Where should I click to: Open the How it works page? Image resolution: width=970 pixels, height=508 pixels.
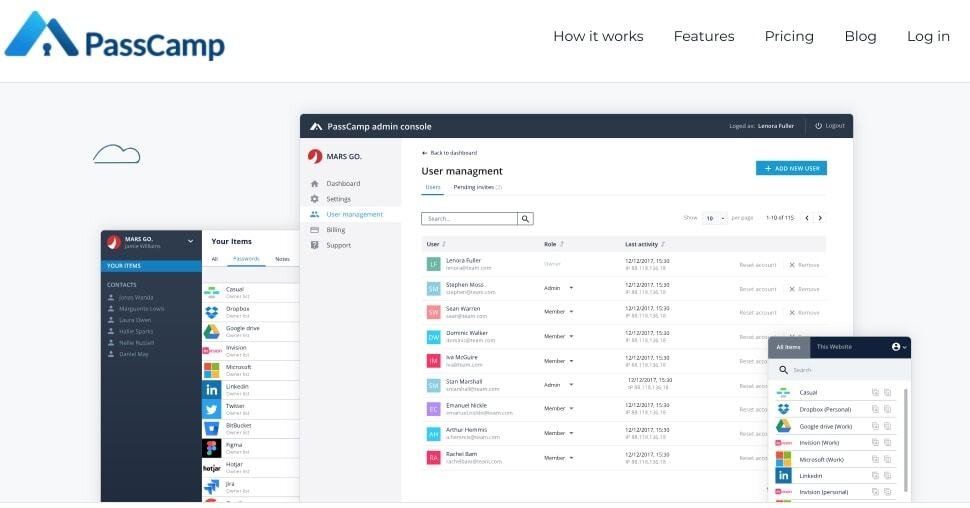pos(598,37)
